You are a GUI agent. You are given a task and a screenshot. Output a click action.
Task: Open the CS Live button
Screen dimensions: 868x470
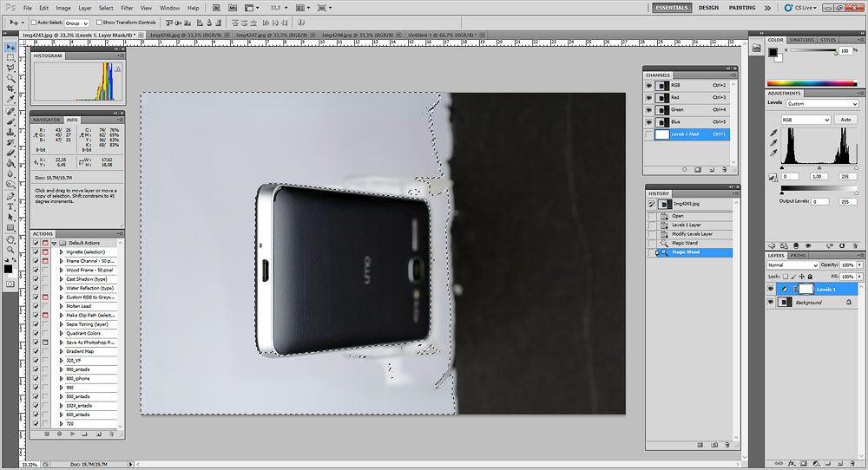pos(801,8)
